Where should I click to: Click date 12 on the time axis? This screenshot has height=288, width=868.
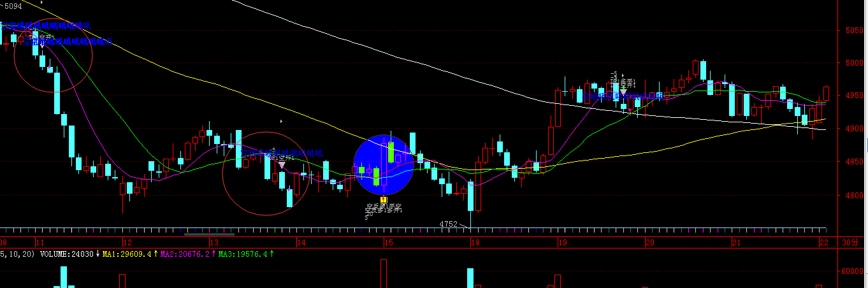click(x=127, y=243)
